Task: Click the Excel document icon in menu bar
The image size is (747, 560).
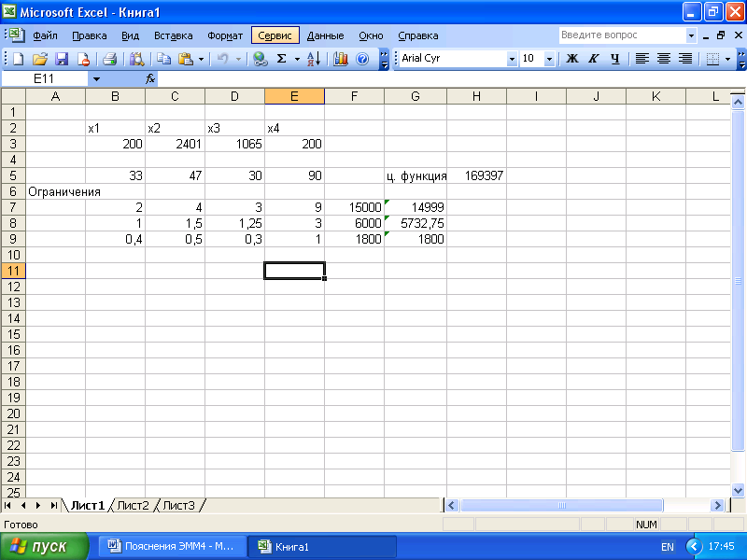Action: click(16, 35)
